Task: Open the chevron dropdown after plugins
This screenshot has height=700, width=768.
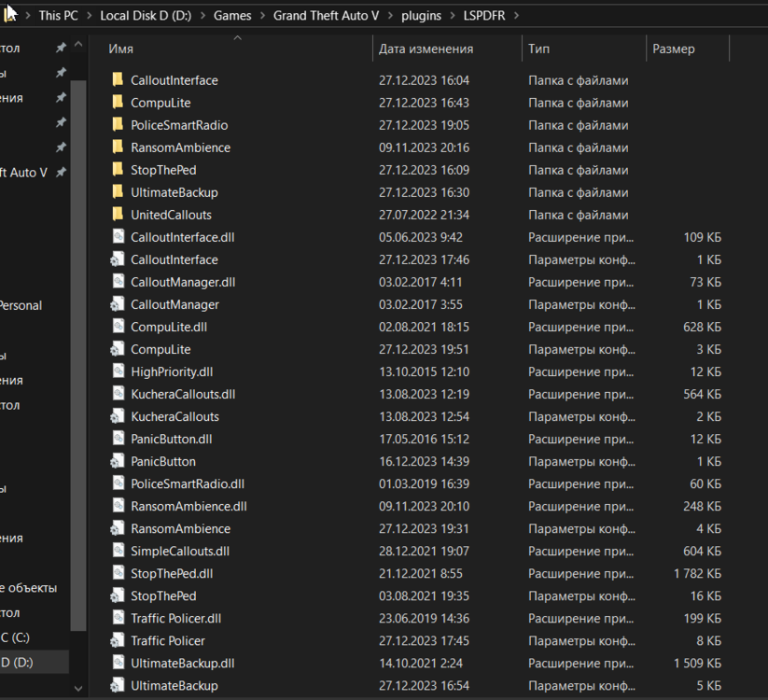Action: point(452,16)
